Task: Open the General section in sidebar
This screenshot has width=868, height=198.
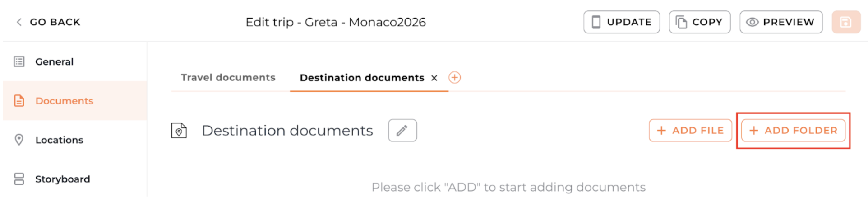Action: tap(54, 61)
